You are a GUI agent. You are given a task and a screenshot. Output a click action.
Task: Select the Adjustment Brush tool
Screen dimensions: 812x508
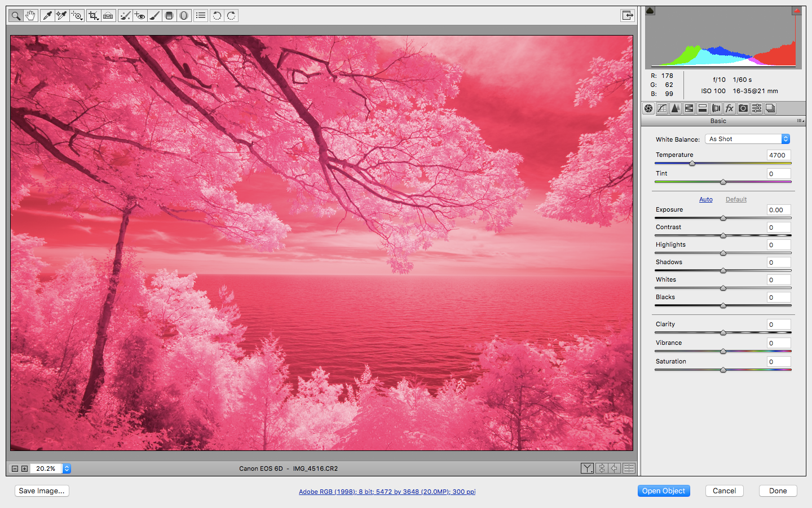coord(155,15)
